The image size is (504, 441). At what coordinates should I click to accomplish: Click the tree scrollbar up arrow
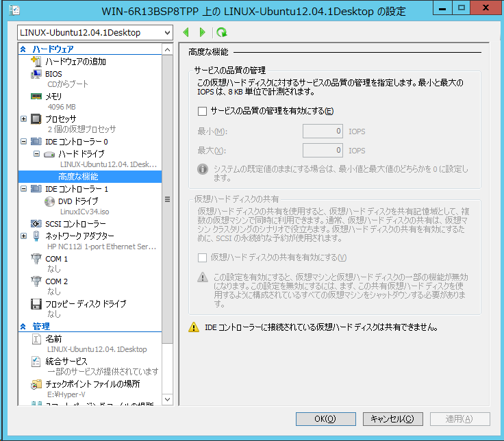click(x=168, y=49)
